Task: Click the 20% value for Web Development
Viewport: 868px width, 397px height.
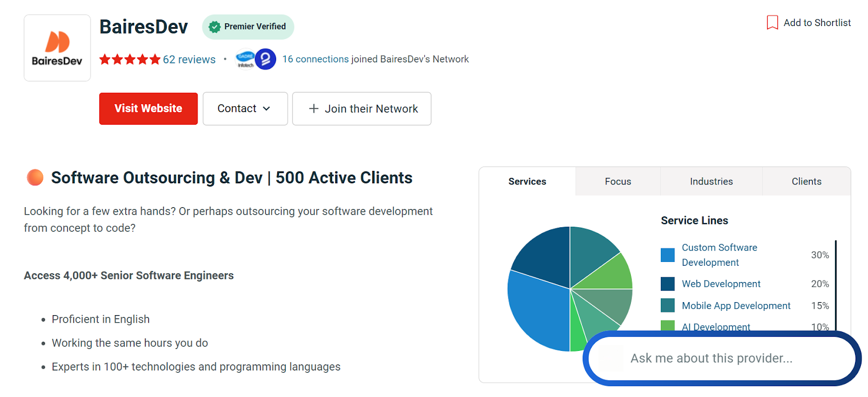Action: click(820, 284)
